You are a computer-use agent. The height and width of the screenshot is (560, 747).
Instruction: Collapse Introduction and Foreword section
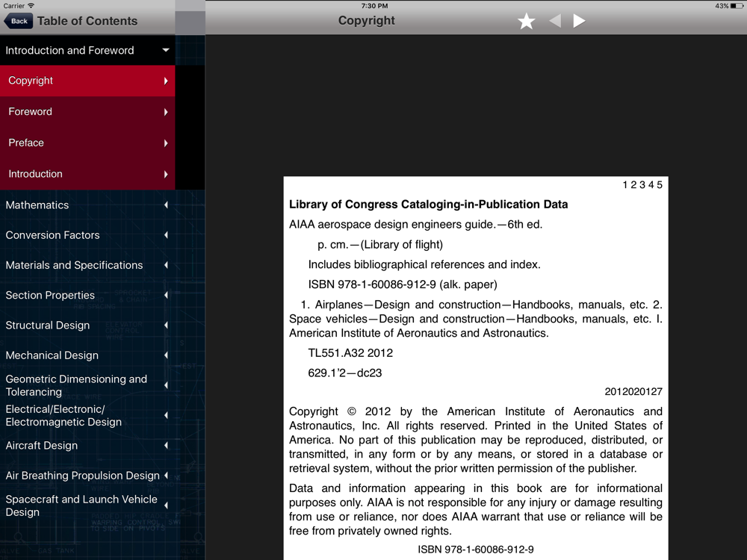tap(87, 50)
